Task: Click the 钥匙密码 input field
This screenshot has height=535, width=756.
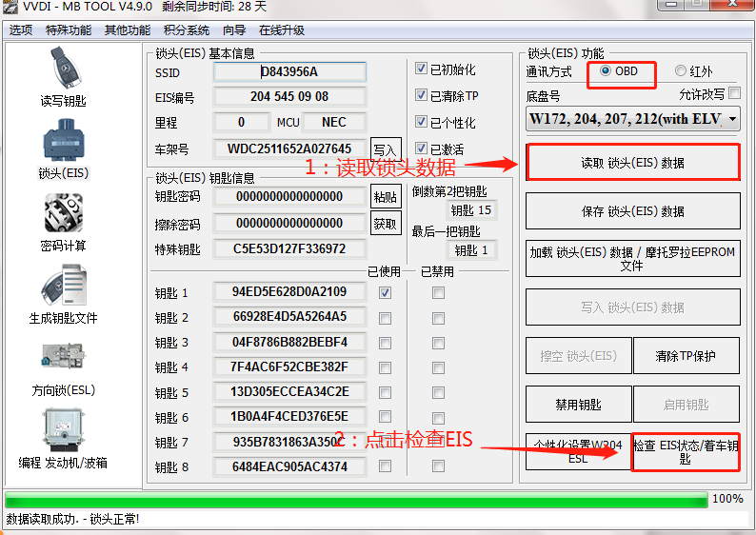Action: coord(289,196)
